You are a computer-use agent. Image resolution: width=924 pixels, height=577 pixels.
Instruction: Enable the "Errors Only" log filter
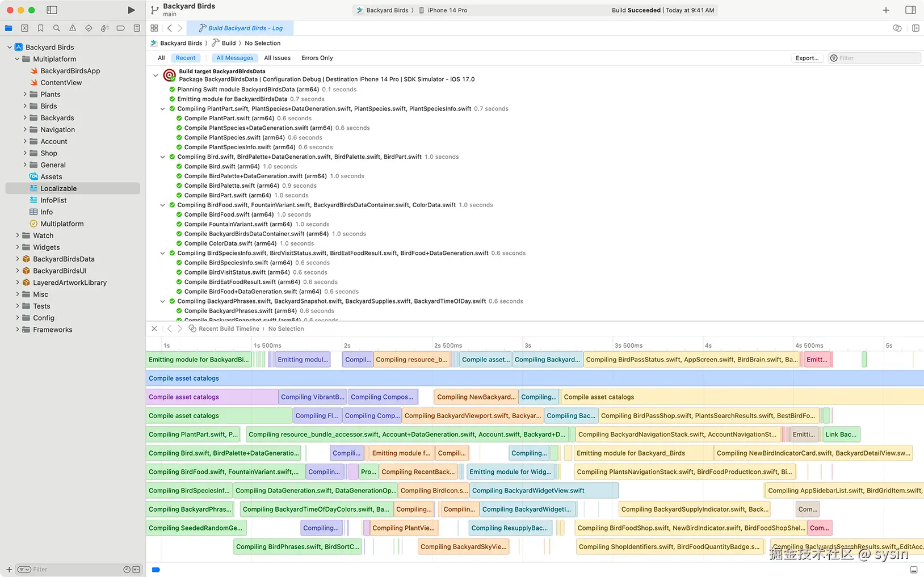(x=317, y=57)
